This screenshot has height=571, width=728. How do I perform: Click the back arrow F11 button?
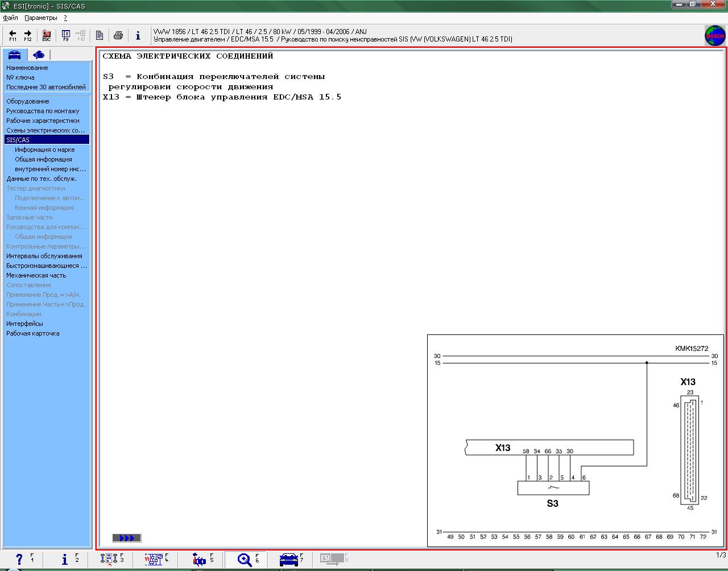(13, 36)
